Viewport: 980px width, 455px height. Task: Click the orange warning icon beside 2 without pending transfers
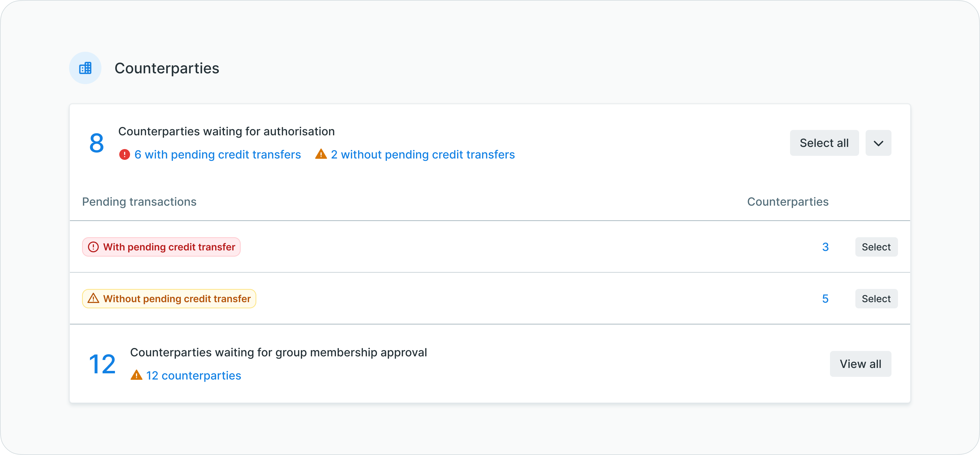321,154
